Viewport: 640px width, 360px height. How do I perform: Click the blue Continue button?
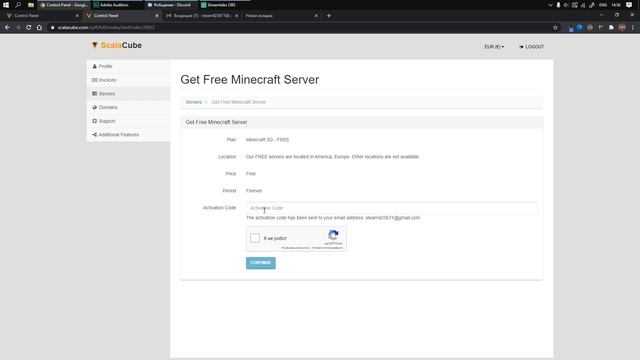click(261, 263)
